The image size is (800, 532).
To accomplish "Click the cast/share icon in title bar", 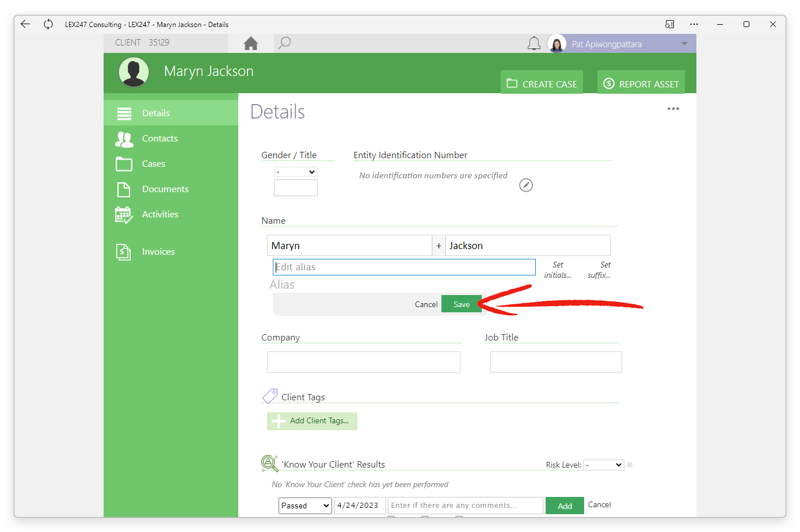I will (x=669, y=24).
